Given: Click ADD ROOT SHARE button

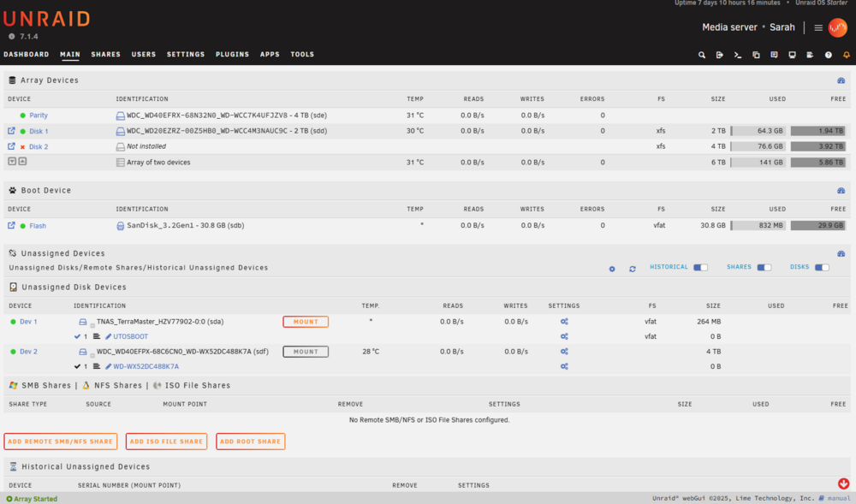Looking at the screenshot, I should point(250,442).
